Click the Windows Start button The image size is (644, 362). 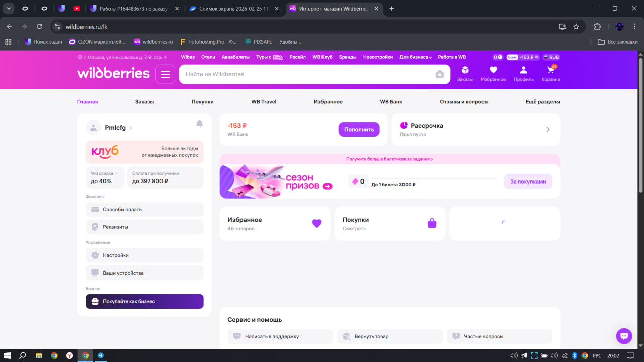7,355
